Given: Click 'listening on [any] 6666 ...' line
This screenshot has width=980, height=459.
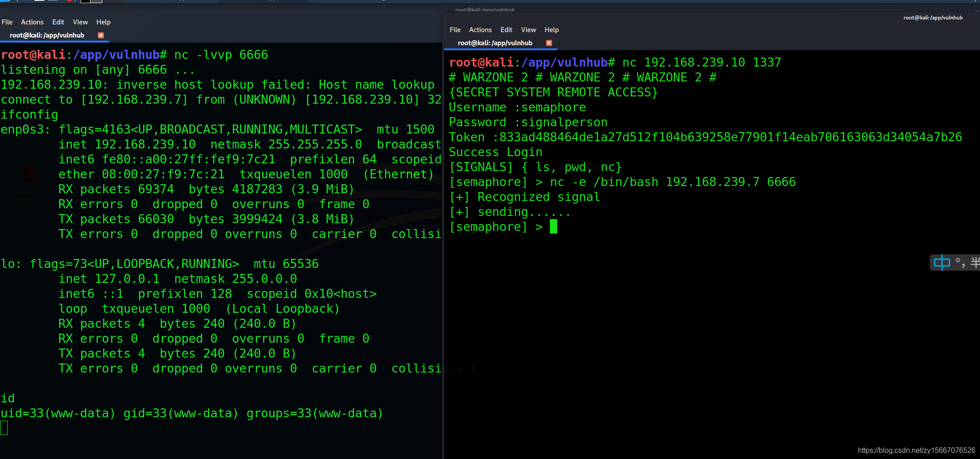Looking at the screenshot, I should pos(98,70).
